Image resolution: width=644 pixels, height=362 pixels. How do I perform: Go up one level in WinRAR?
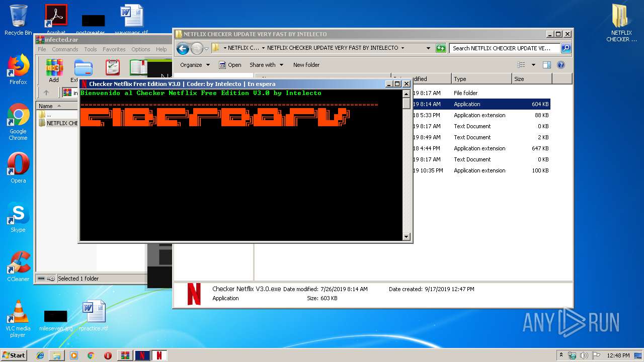point(46,93)
